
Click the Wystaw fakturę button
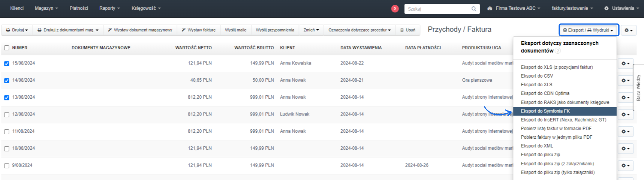199,30
